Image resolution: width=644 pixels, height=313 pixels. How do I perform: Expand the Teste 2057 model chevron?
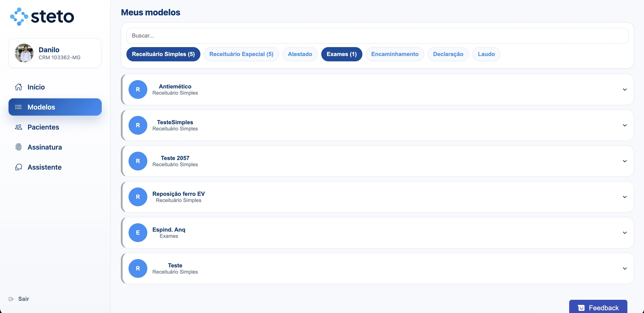tap(625, 161)
